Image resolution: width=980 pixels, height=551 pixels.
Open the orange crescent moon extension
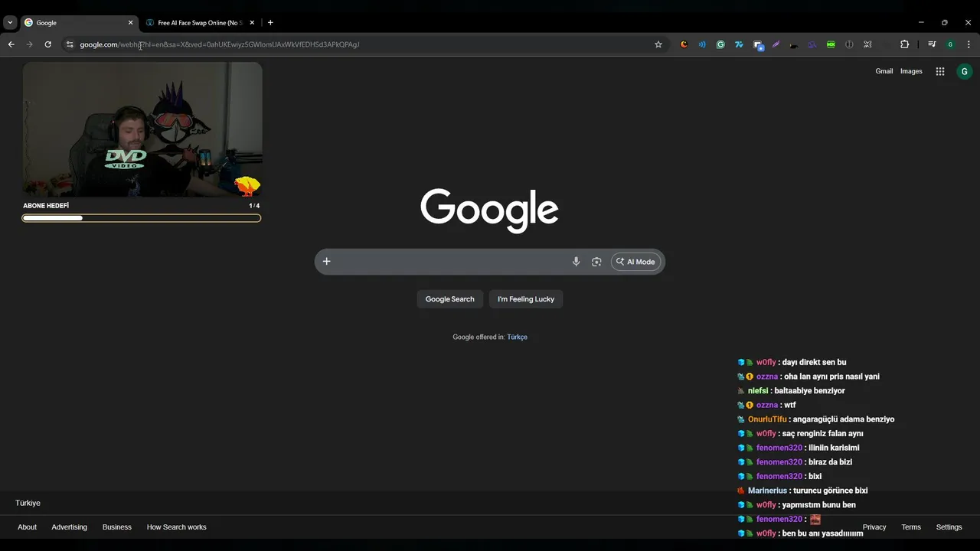click(x=684, y=44)
